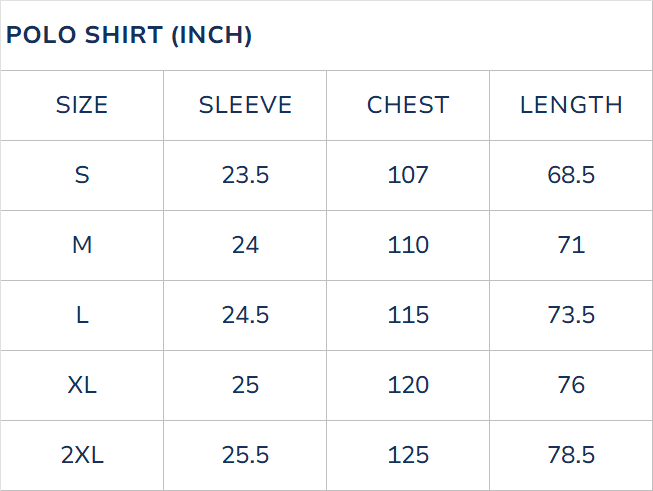
Task: Select the SLEEVE column header
Action: [x=245, y=105]
